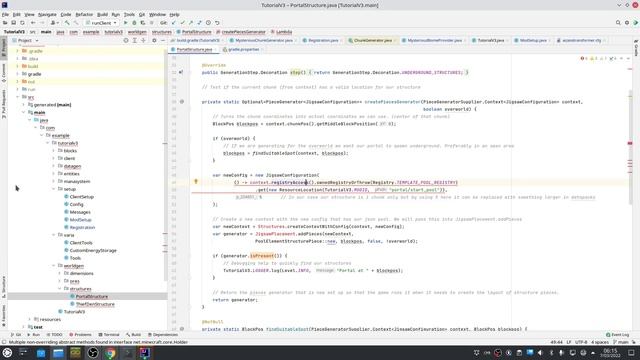Switch to build.gradle editor tab
Screen dimensions: 640x360
(x=198, y=40)
